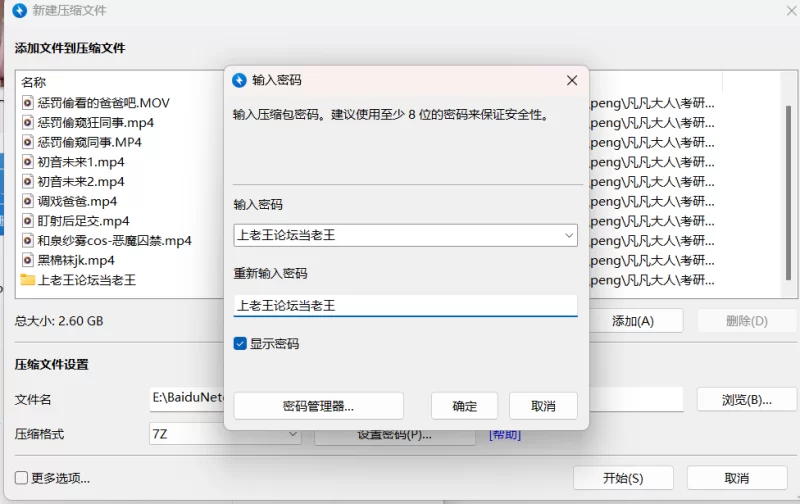The width and height of the screenshot is (800, 504).
Task: Uncheck the 显示密码 checkbox
Action: (240, 343)
